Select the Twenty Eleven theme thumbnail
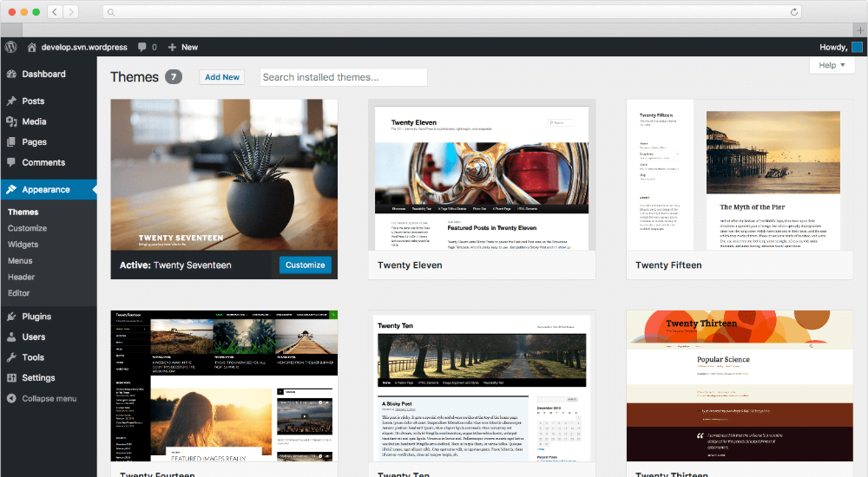The height and width of the screenshot is (477, 868). (482, 175)
